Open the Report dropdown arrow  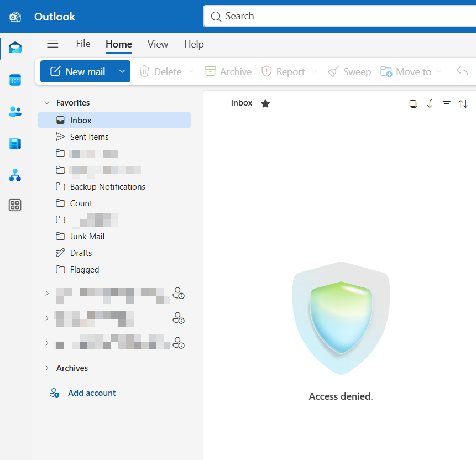click(x=314, y=72)
